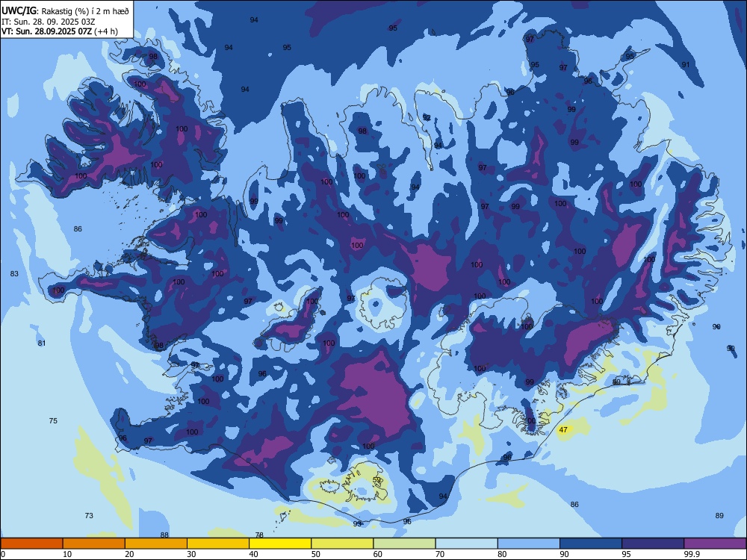Click the humidity value 73 over the sea
Image resolution: width=747 pixels, height=560 pixels.
pyautogui.click(x=89, y=515)
